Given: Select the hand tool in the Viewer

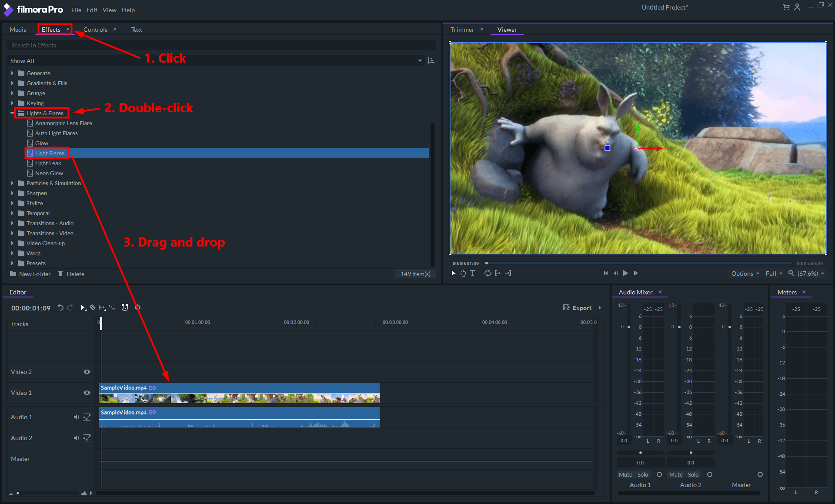Looking at the screenshot, I should pos(463,273).
